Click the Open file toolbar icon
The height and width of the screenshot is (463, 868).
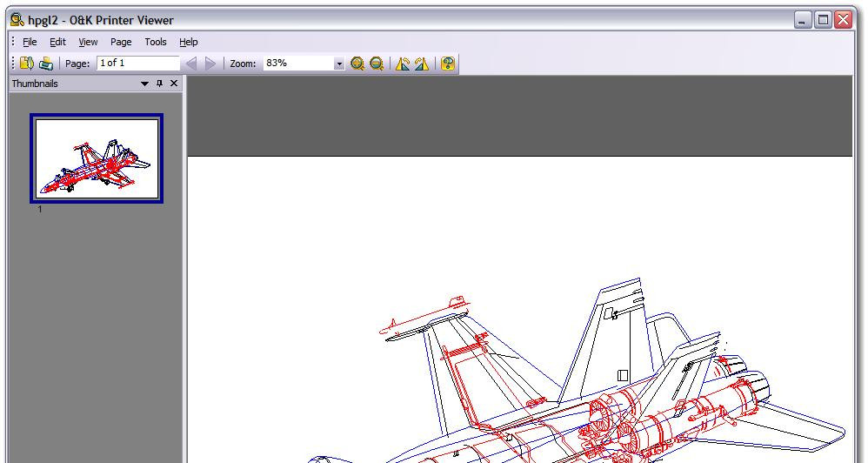click(x=27, y=64)
